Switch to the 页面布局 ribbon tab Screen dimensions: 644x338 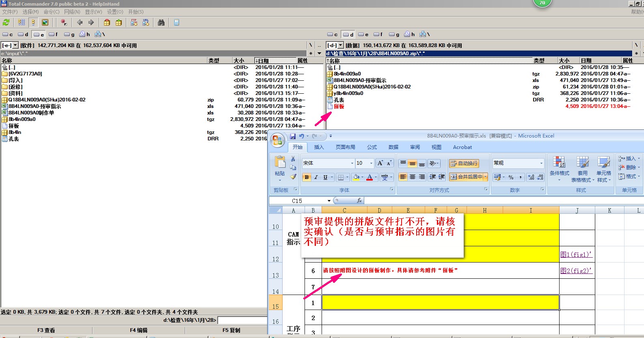point(345,147)
